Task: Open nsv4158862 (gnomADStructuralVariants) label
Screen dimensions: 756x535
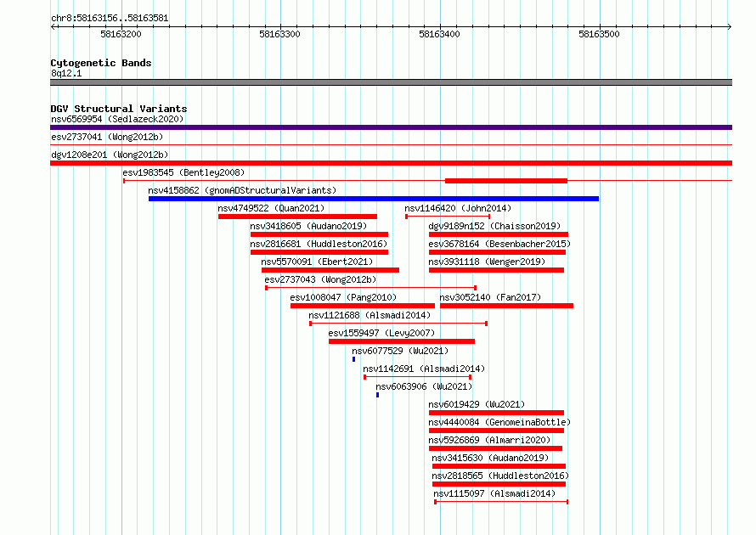Action: 242,190
